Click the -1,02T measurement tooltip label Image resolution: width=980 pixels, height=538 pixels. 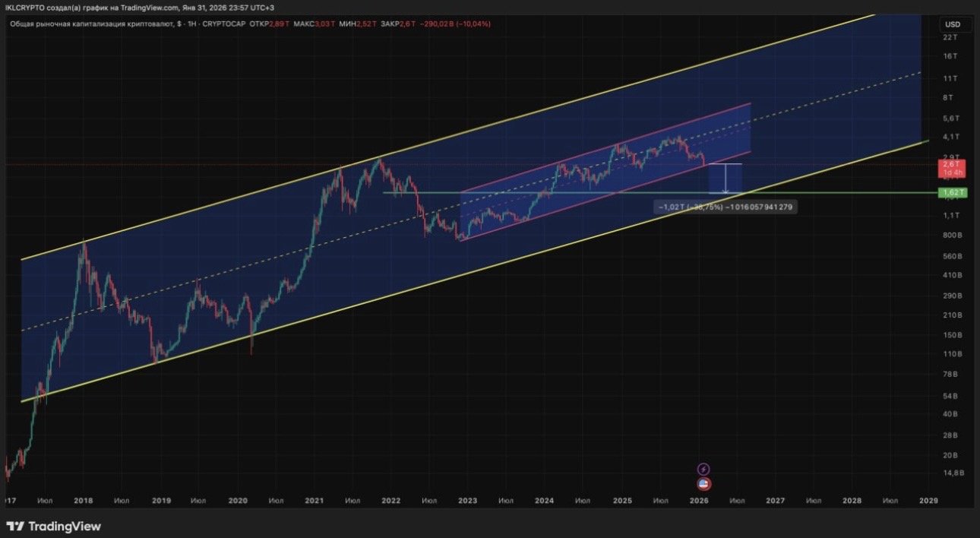pos(726,207)
